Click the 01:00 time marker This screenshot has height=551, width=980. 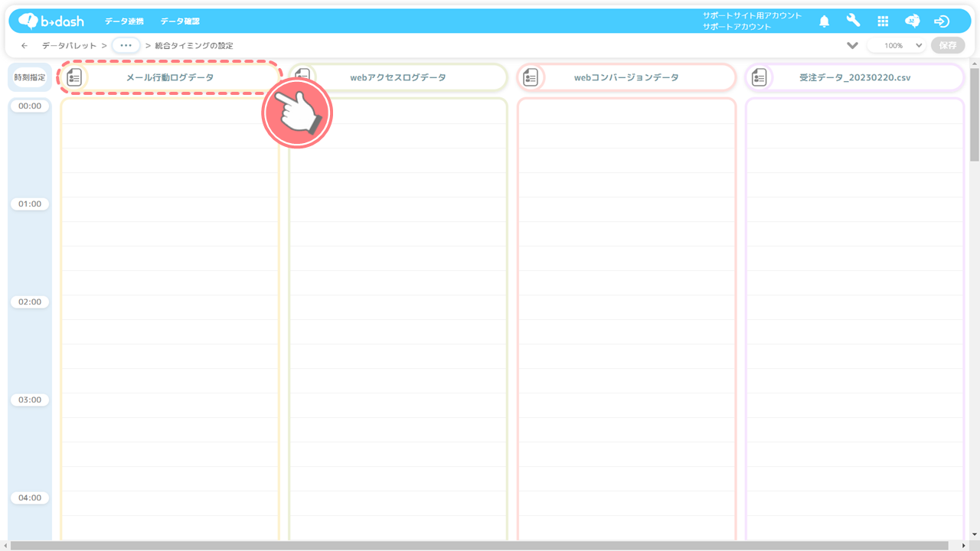[x=30, y=204]
